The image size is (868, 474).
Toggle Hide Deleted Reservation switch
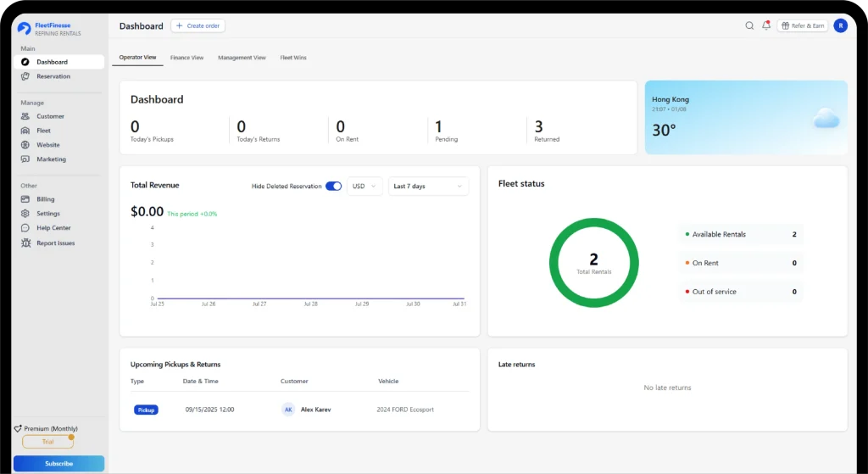click(333, 187)
